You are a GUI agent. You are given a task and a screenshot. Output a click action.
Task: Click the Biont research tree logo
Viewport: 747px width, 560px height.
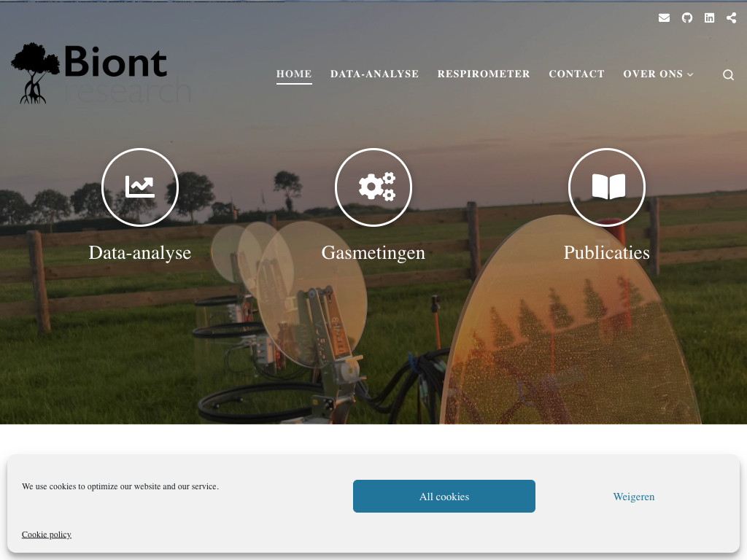click(101, 74)
